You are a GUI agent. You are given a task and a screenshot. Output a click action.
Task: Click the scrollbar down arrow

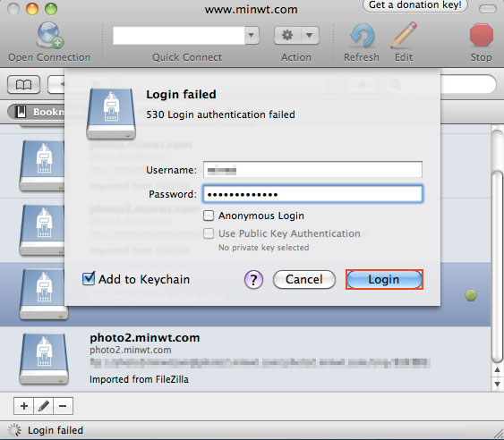click(x=497, y=384)
